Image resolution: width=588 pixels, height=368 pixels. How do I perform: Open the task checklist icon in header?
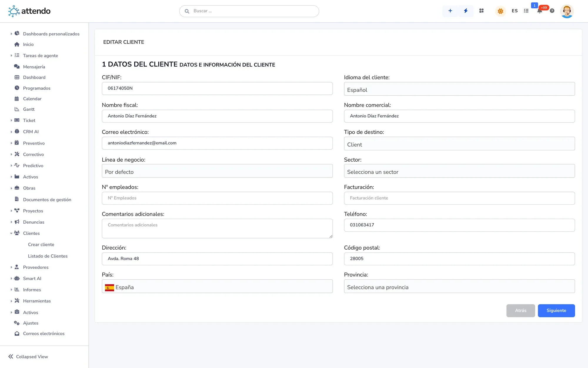(526, 11)
